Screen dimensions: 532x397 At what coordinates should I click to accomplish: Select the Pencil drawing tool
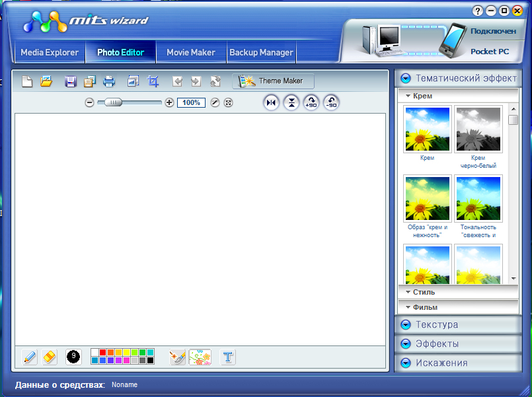point(30,357)
